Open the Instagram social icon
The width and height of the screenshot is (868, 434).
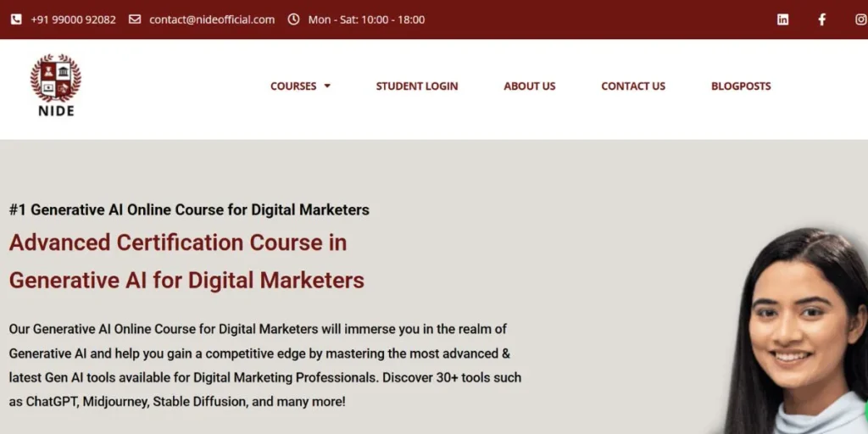862,19
